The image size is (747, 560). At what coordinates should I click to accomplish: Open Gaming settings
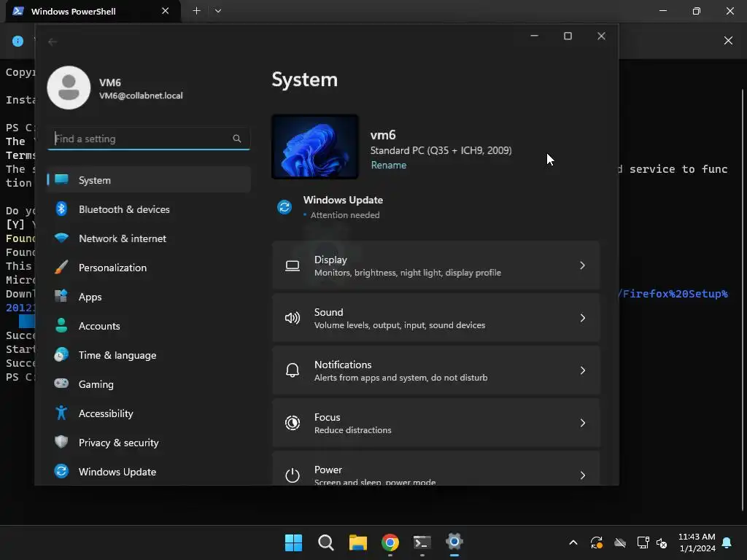(149, 384)
